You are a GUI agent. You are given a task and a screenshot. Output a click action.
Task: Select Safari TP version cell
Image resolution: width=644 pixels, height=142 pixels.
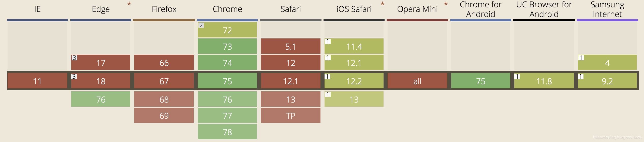click(291, 116)
